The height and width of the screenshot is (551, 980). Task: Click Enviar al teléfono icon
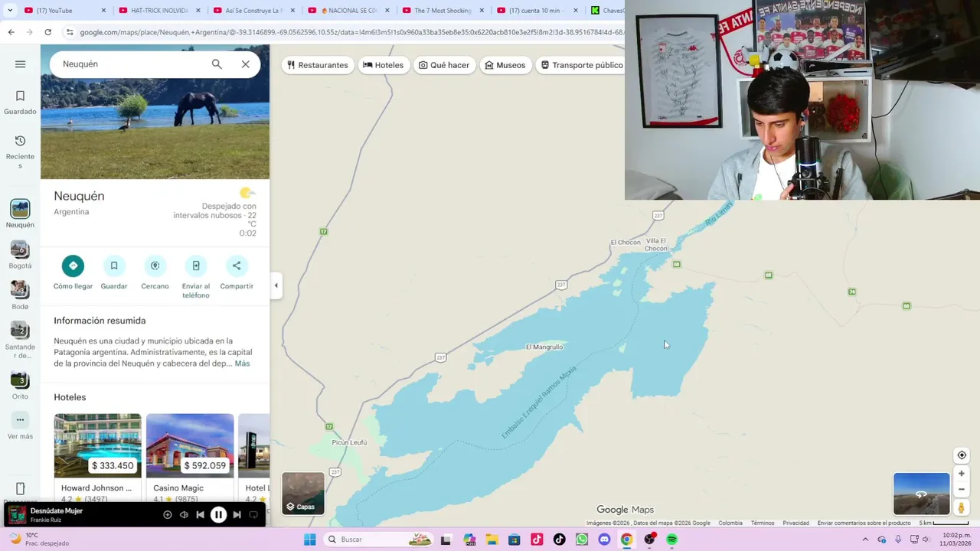pos(196,266)
